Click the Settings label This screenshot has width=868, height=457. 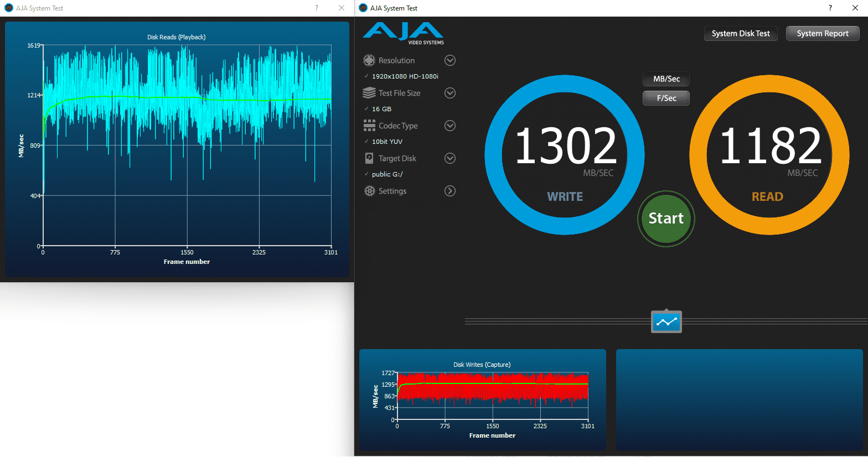[392, 191]
